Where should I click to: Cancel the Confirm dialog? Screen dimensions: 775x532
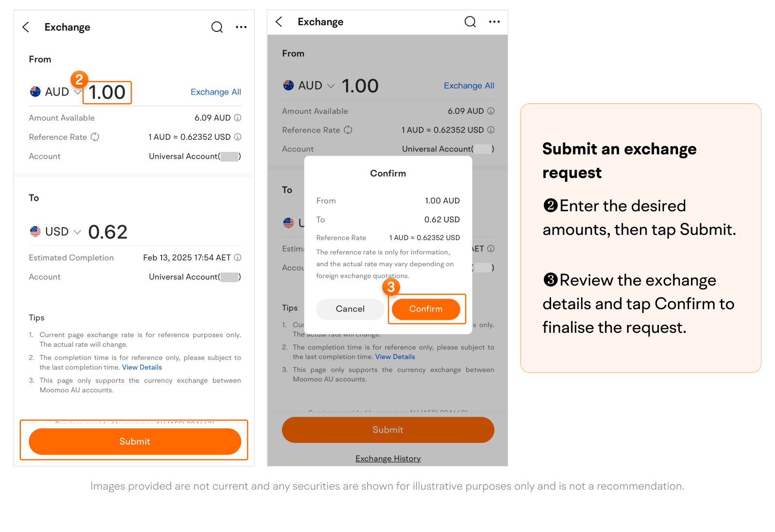point(350,309)
